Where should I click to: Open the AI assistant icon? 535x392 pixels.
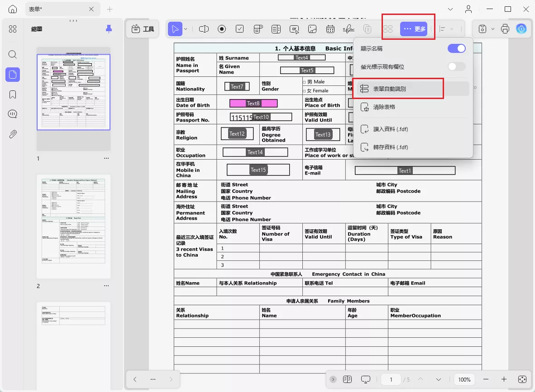coord(521,29)
